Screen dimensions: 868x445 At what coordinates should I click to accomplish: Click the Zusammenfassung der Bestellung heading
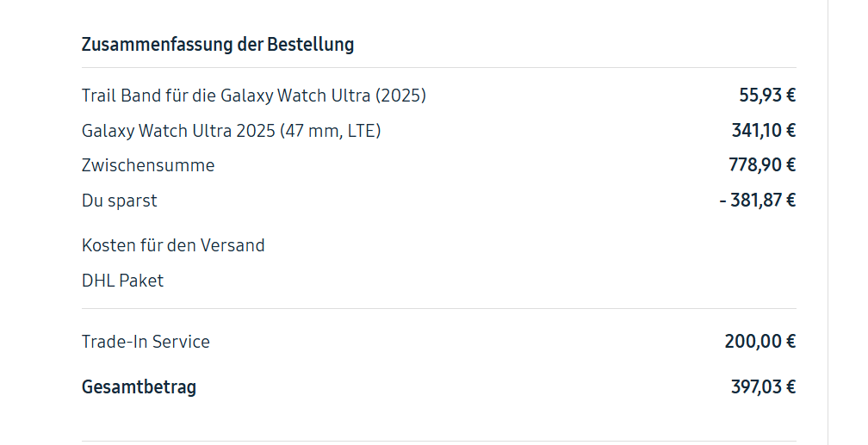(x=217, y=45)
